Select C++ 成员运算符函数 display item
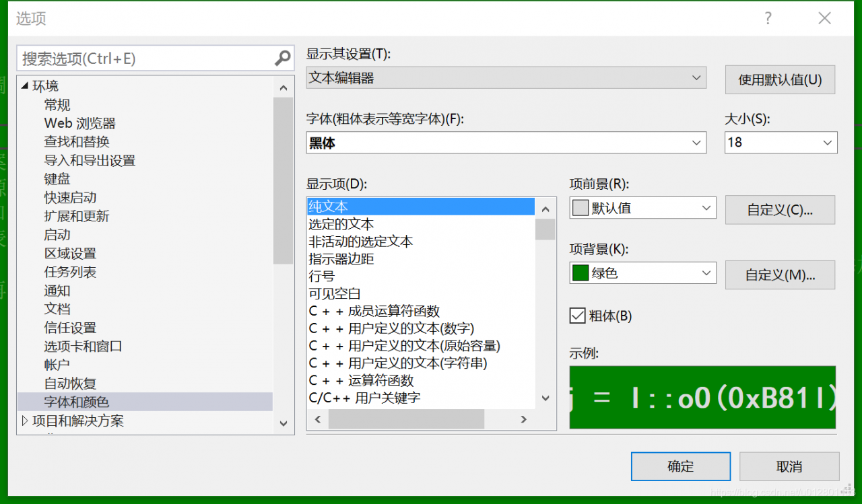The image size is (862, 504). (x=374, y=312)
